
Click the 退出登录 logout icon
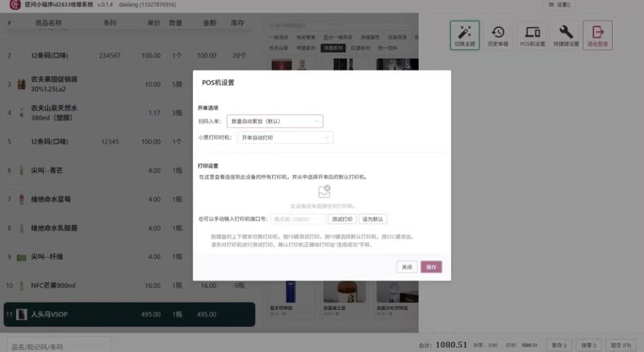[598, 32]
